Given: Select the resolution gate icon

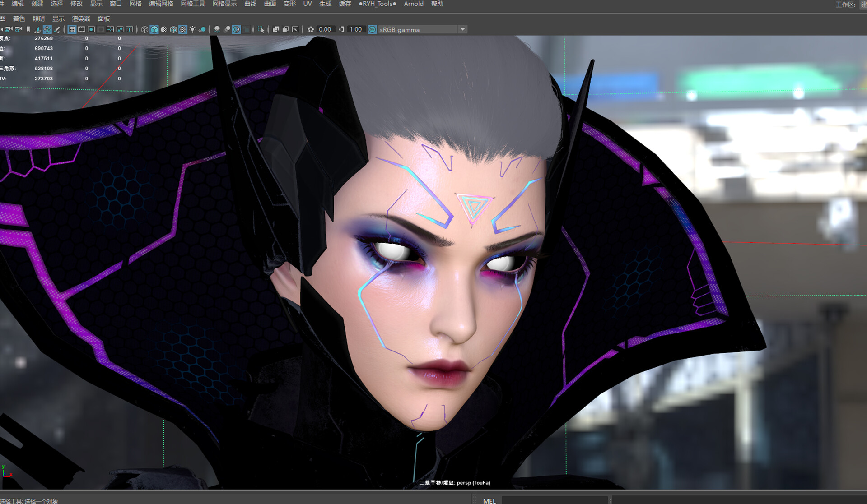Looking at the screenshot, I should 91,29.
